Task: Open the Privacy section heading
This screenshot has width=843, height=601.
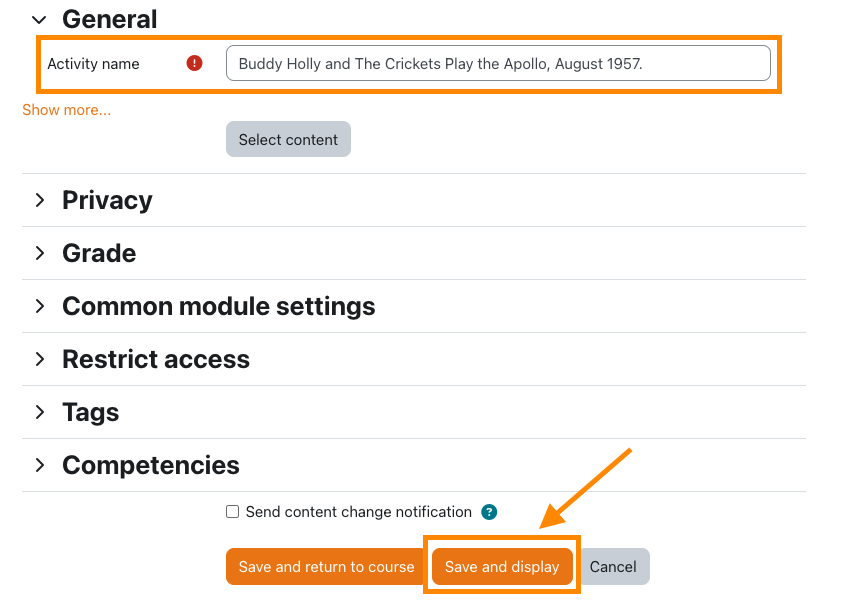Action: pyautogui.click(x=107, y=200)
